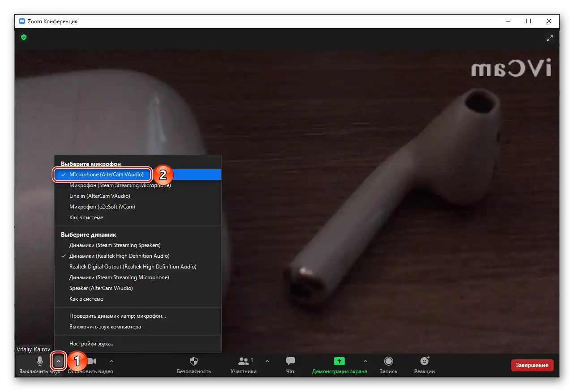Image resolution: width=574 pixels, height=392 pixels.
Task: Choose Динамики (Steam Streaming Microphone) speaker
Action: click(138, 277)
